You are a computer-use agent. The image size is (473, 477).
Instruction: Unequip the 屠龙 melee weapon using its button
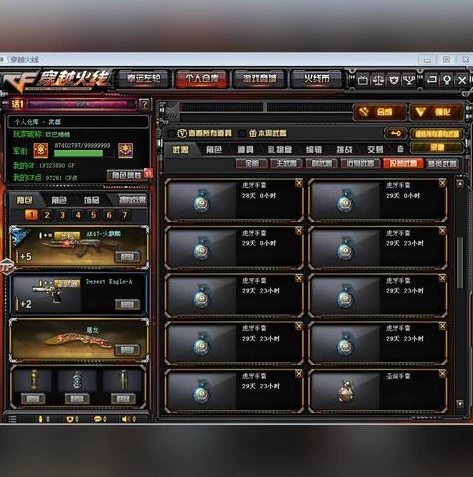point(127,350)
